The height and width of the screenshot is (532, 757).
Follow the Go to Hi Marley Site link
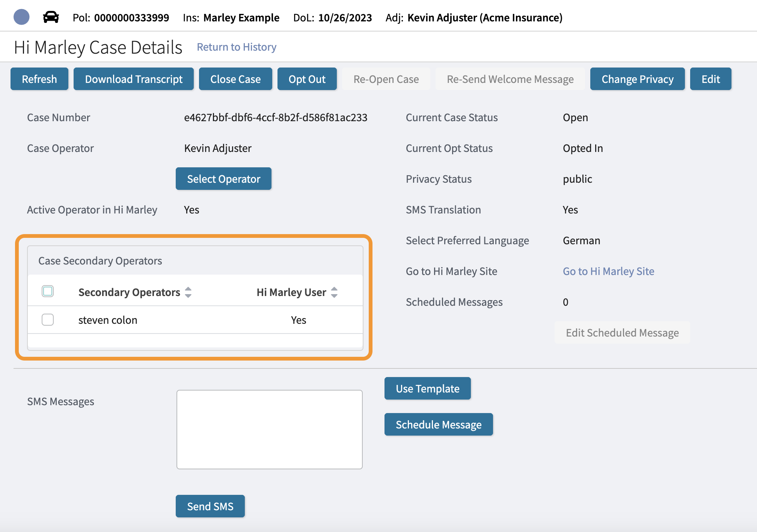click(608, 271)
